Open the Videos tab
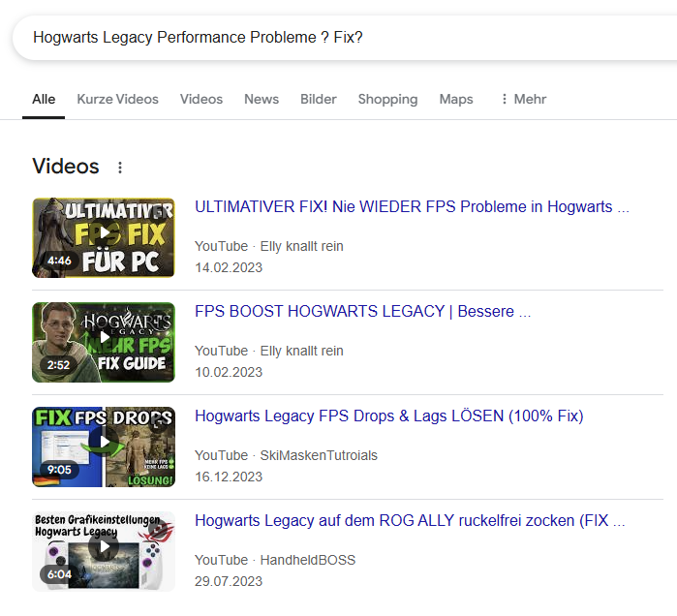Screen dimensions: 677x616 click(201, 100)
